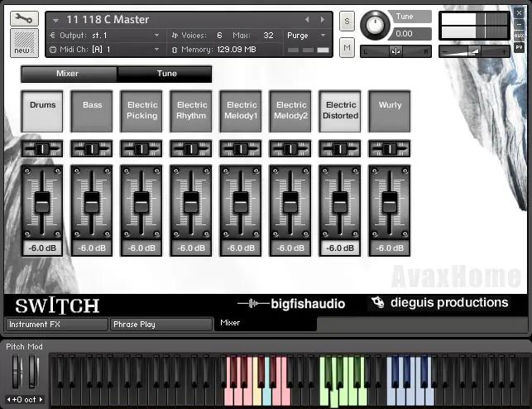Toggle the Electric Rhythm channel button
The width and height of the screenshot is (532, 409).
[191, 111]
